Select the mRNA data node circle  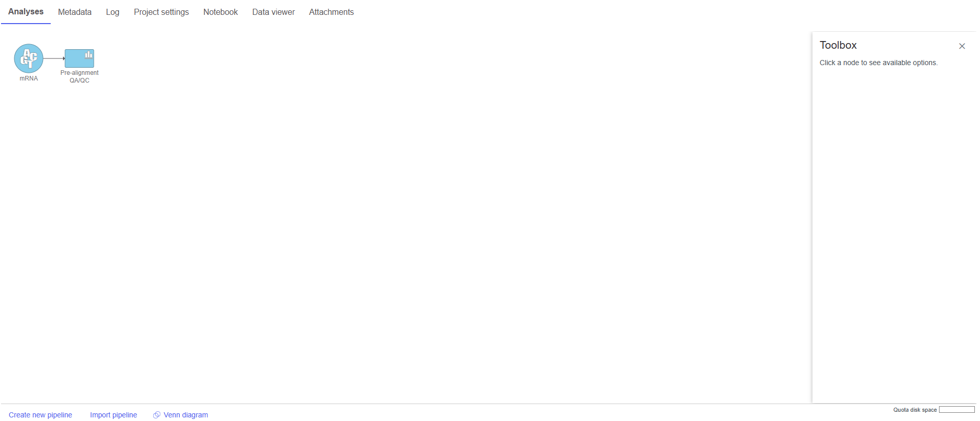pos(29,58)
